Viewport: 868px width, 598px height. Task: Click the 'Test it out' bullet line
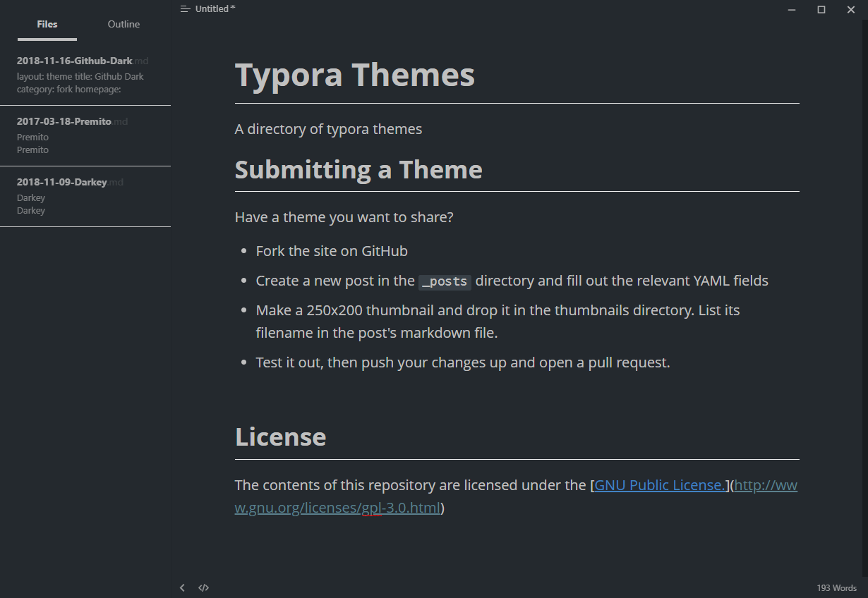(463, 362)
